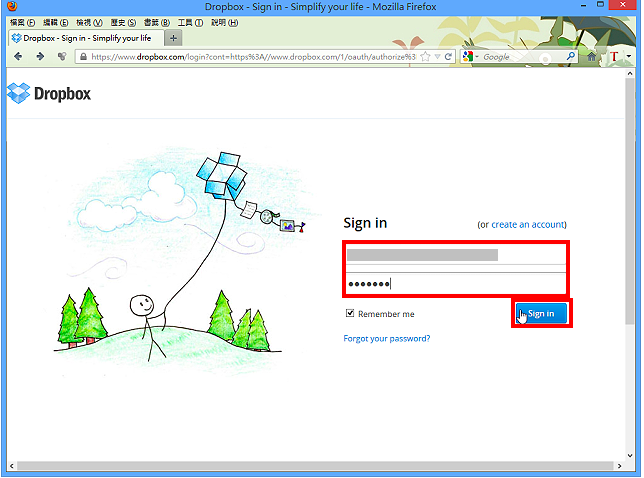This screenshot has width=644, height=478.
Task: Reload the page with the refresh icon
Action: [448, 57]
